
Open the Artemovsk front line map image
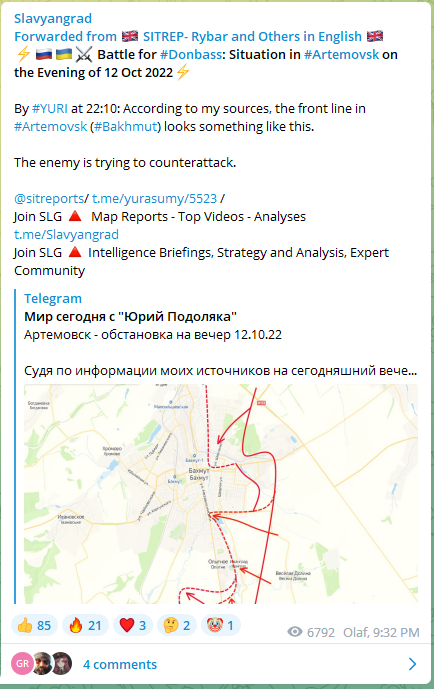click(221, 494)
